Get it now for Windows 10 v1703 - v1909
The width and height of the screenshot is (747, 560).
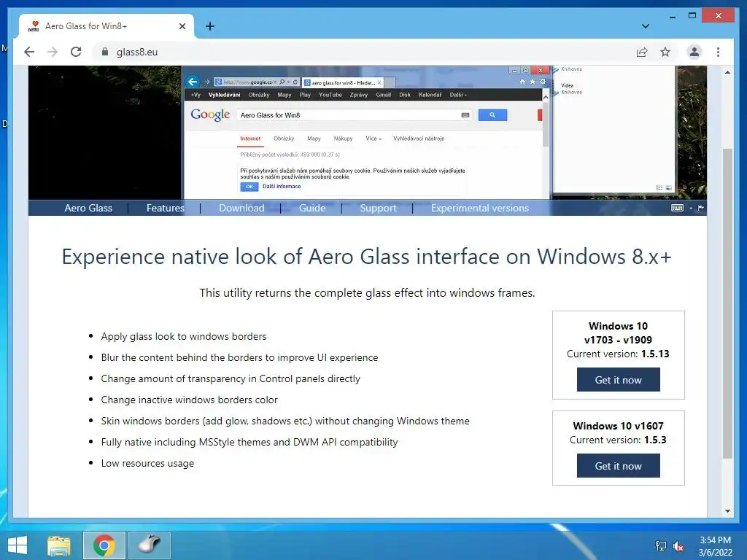618,379
